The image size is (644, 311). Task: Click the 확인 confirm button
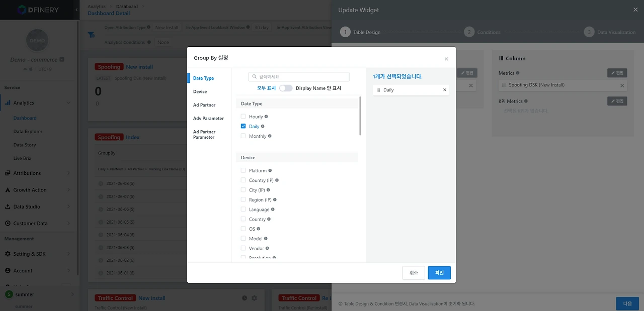coord(439,273)
